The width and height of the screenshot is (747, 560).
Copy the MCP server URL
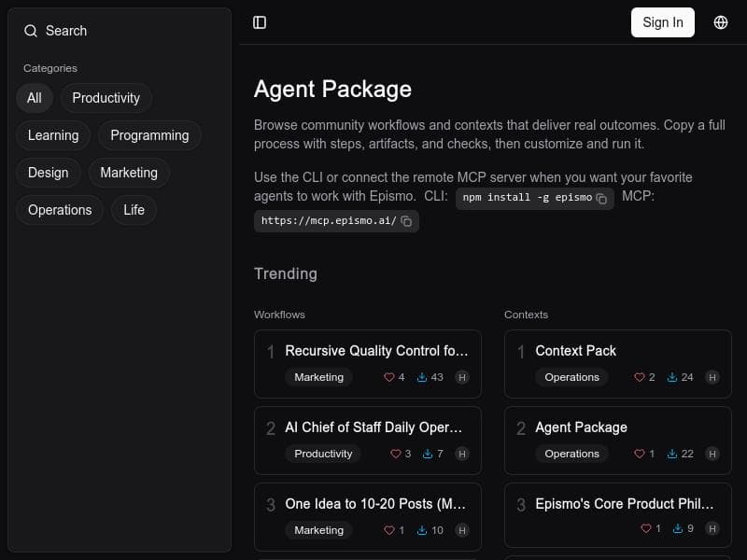[x=405, y=222]
